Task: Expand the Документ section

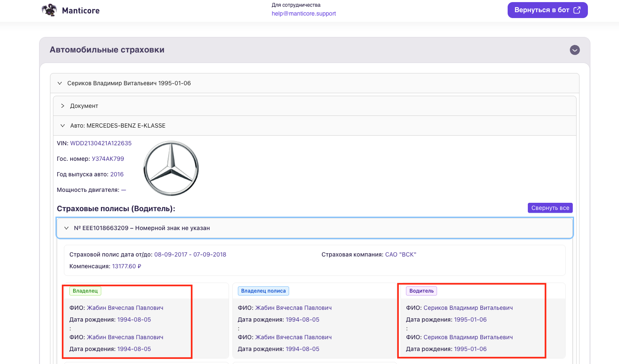Action: pos(315,106)
